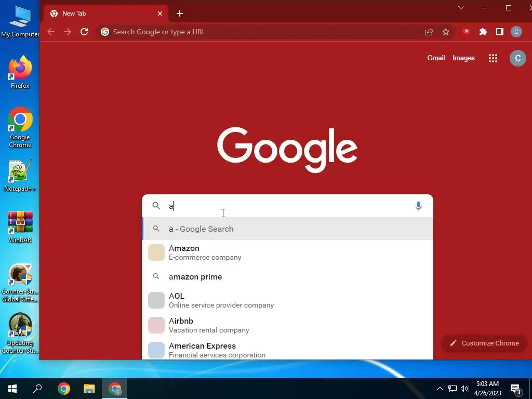Select the My Computer desktop icon
The width and height of the screenshot is (532, 399).
tap(20, 22)
